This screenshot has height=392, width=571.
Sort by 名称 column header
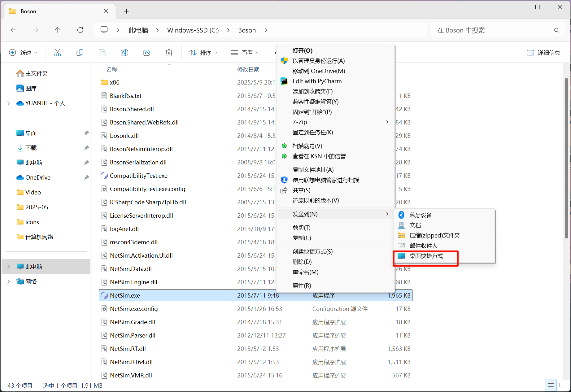(112, 69)
